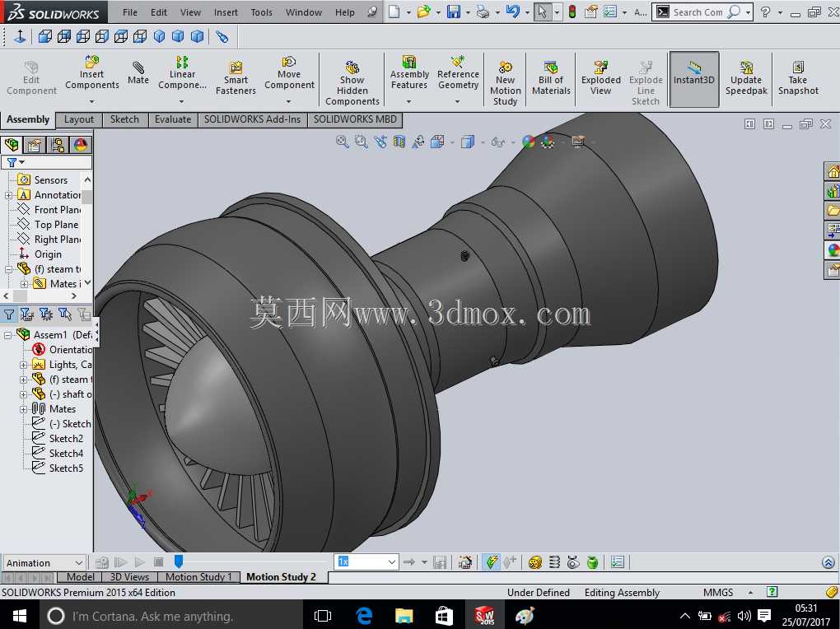Click Rebuild traffic light icon
This screenshot has width=840, height=629.
572,12
